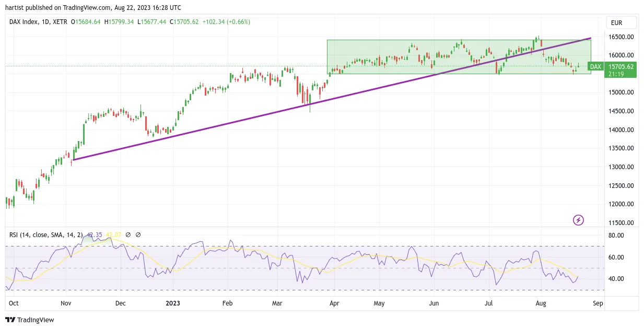The width and height of the screenshot is (644, 329).
Task: Click the purple RSI value 42.35
Action: pos(94,235)
